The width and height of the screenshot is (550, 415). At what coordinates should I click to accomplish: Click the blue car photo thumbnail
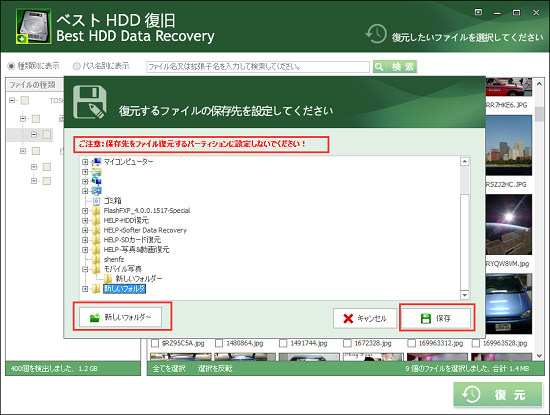(x=509, y=304)
